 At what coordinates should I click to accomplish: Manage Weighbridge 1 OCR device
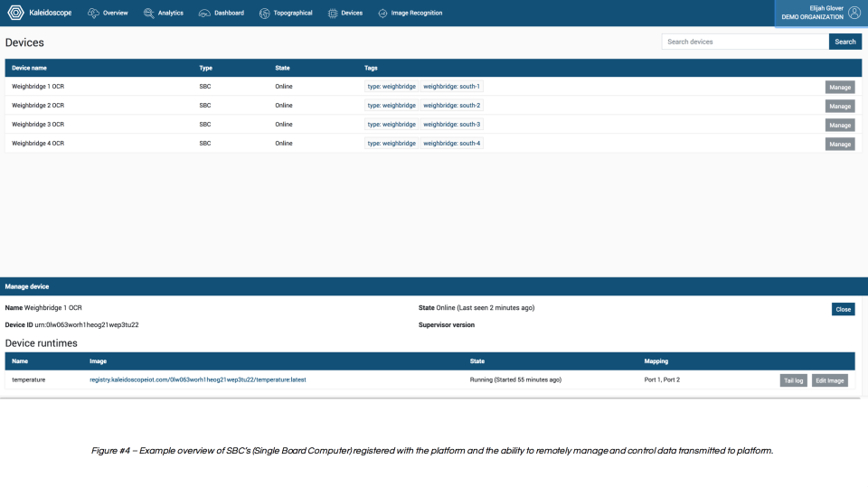click(840, 88)
